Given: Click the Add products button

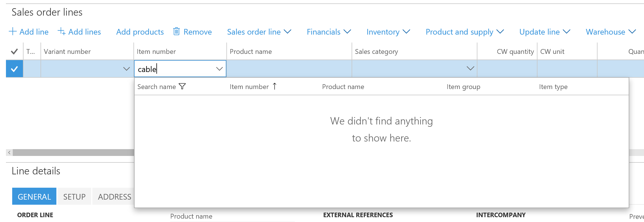Looking at the screenshot, I should [140, 32].
